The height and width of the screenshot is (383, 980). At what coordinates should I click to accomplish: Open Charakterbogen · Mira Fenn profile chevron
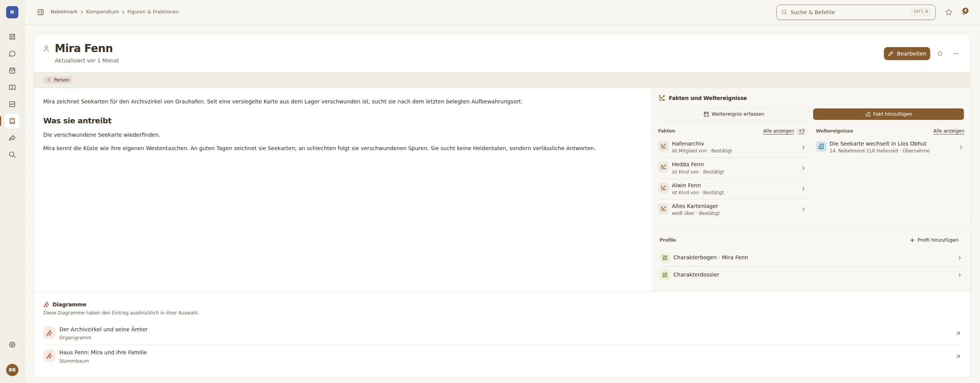coord(959,258)
